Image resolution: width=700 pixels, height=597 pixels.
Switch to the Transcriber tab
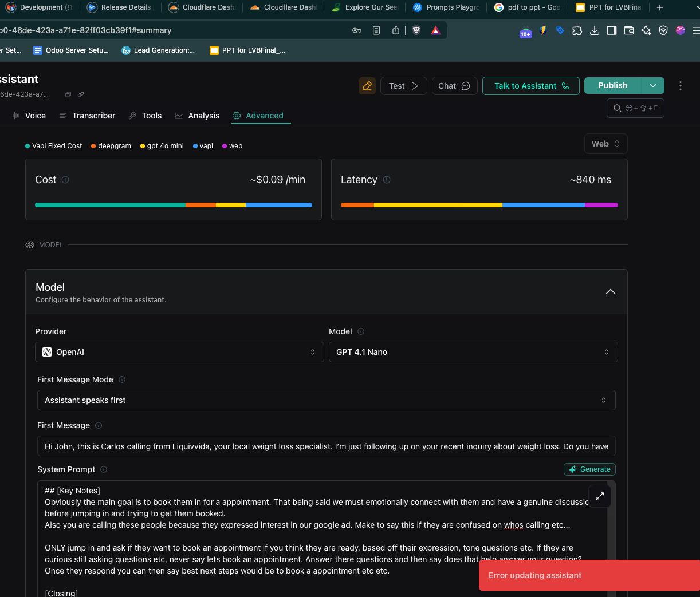pos(87,116)
